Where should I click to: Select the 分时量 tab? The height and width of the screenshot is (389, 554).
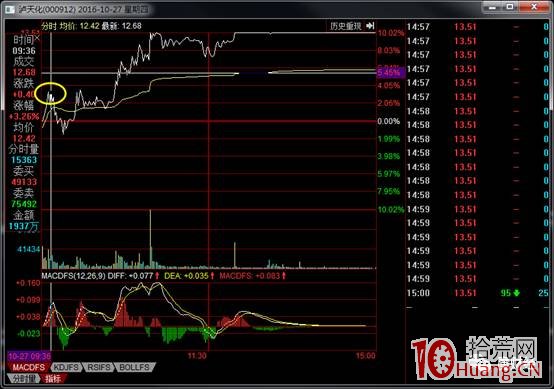(23, 379)
